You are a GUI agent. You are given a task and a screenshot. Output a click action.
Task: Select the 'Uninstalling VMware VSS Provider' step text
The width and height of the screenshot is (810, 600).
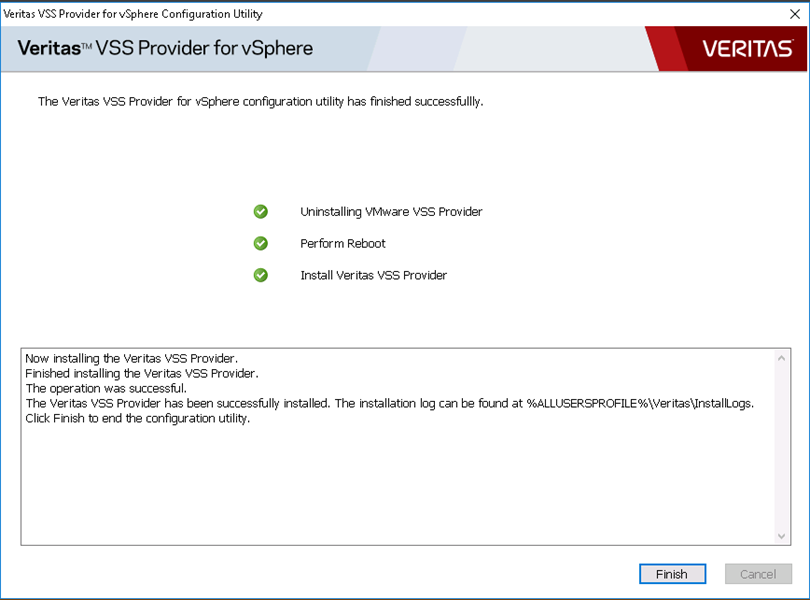(391, 212)
